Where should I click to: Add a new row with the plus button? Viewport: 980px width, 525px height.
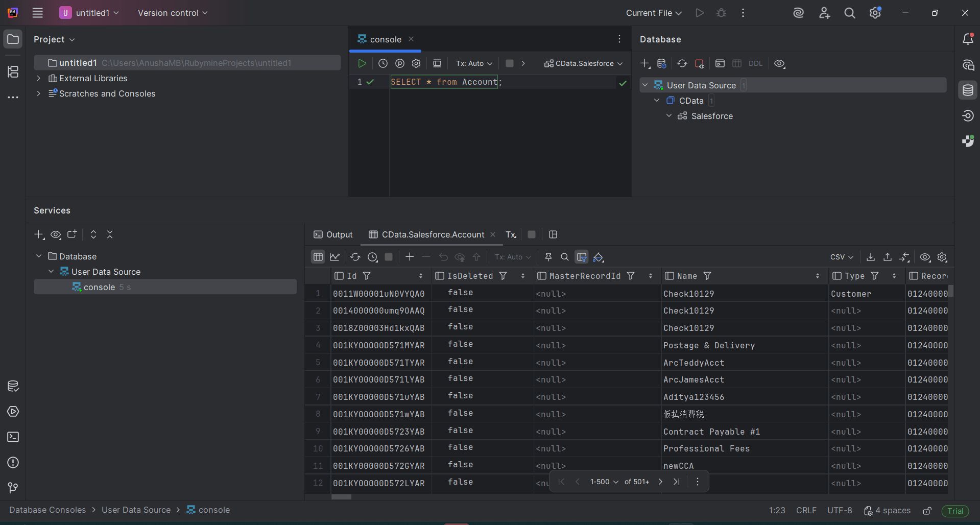click(x=409, y=257)
